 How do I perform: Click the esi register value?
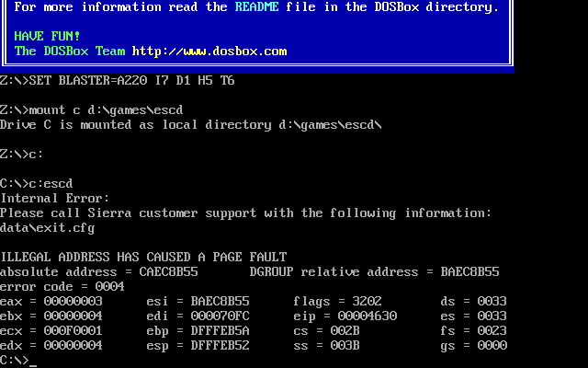click(220, 301)
